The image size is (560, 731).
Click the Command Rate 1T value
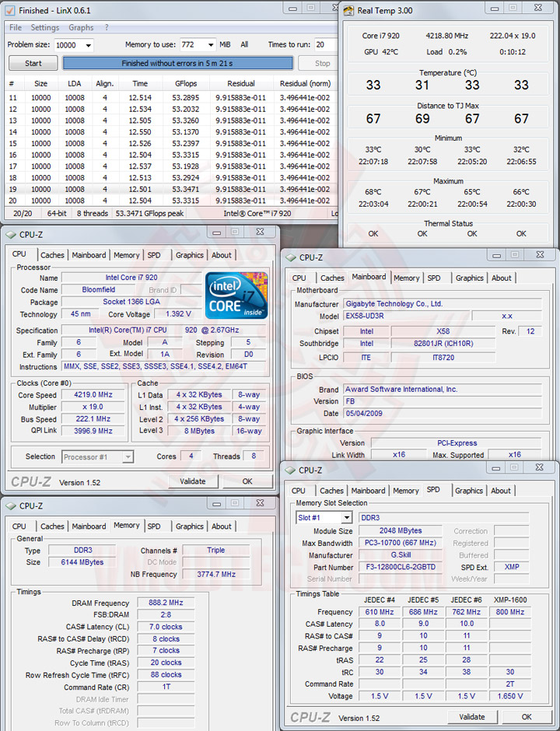pyautogui.click(x=166, y=687)
